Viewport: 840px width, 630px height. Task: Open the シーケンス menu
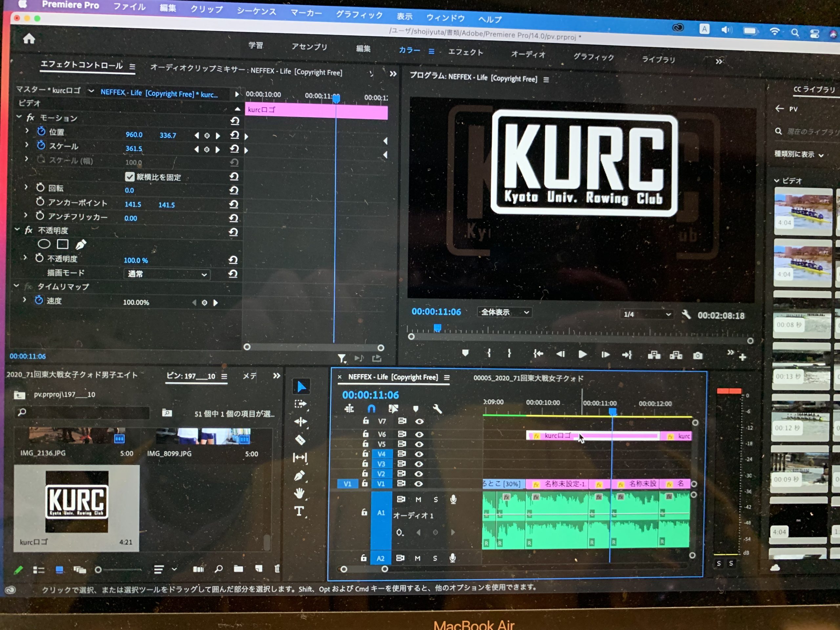(x=257, y=11)
